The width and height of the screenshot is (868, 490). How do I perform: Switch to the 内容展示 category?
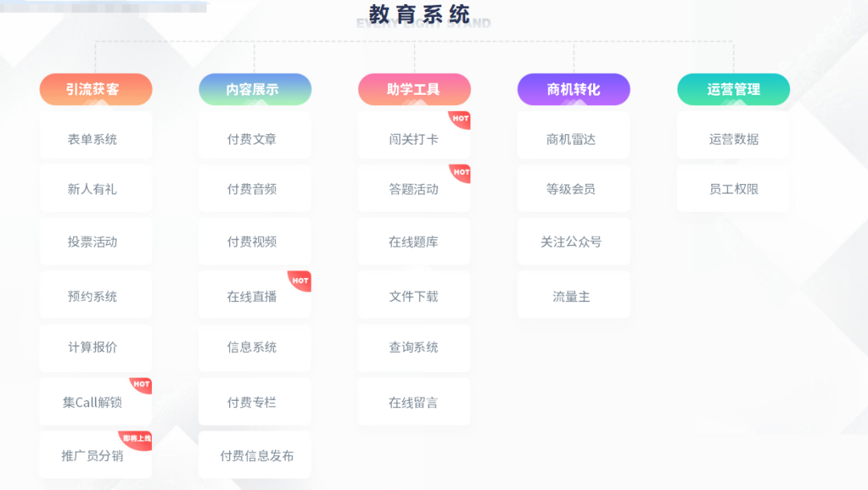pyautogui.click(x=255, y=89)
